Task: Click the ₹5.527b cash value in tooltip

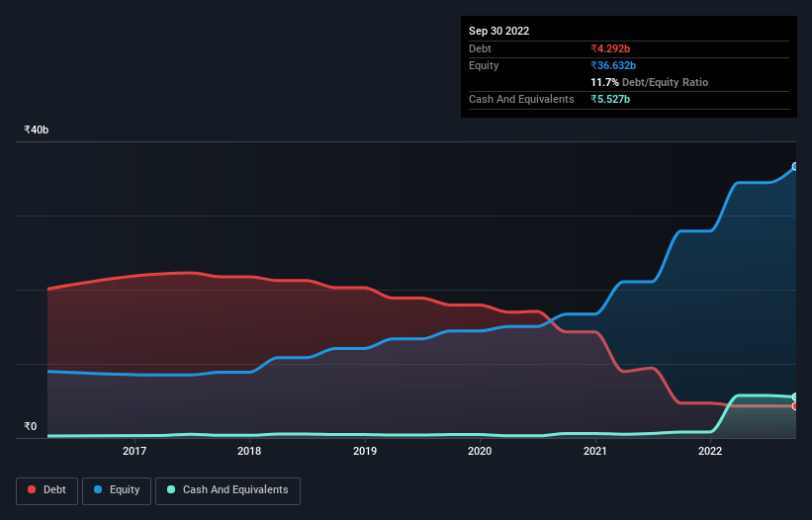Action: [x=610, y=99]
